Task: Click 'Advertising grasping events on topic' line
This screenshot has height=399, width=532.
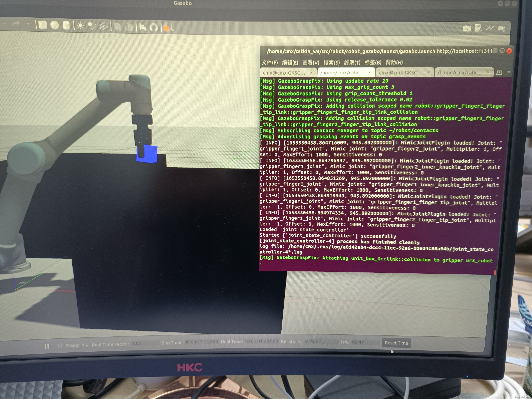Action: point(343,137)
